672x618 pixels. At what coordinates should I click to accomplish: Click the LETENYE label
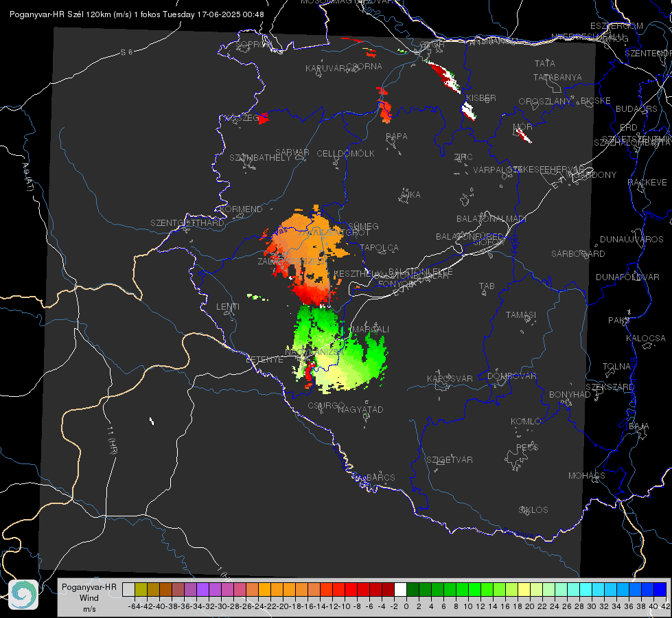coord(264,359)
